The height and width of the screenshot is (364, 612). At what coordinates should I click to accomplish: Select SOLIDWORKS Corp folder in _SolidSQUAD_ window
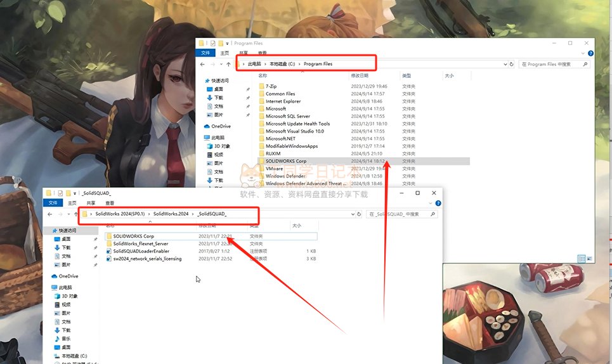pos(211,236)
